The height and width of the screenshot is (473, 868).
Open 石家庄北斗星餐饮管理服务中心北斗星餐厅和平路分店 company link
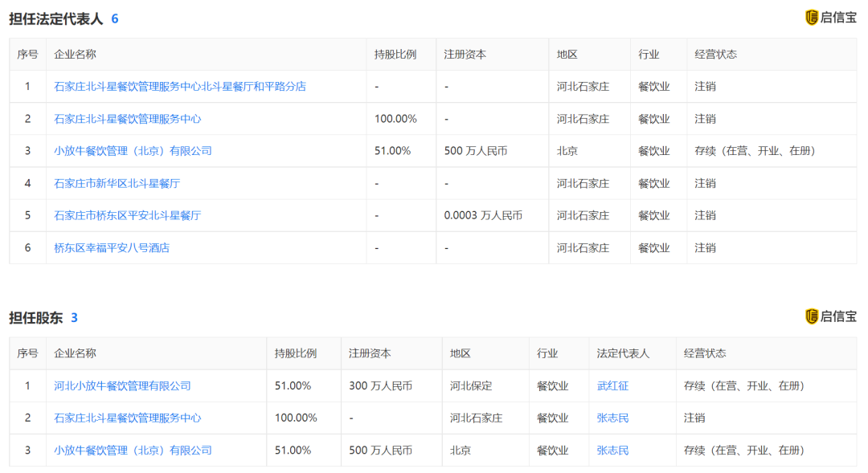point(180,86)
